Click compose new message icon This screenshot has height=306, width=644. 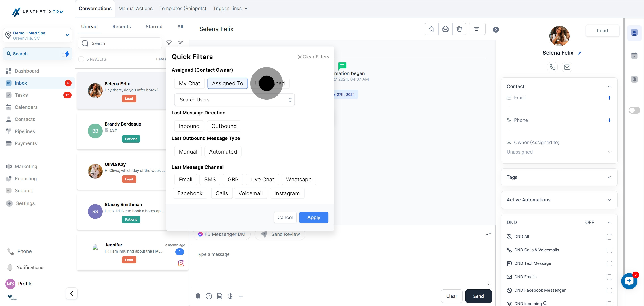(x=180, y=43)
